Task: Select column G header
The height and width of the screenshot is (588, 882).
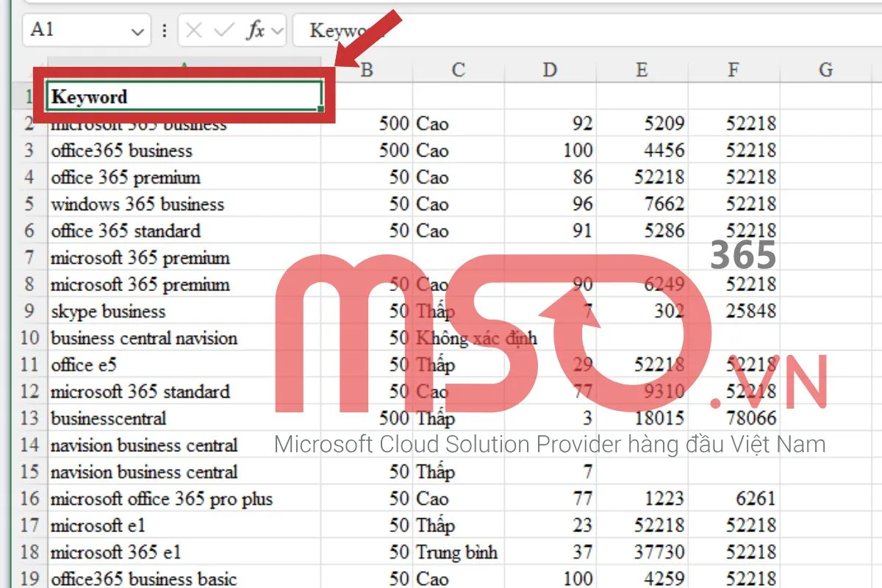Action: click(x=825, y=70)
